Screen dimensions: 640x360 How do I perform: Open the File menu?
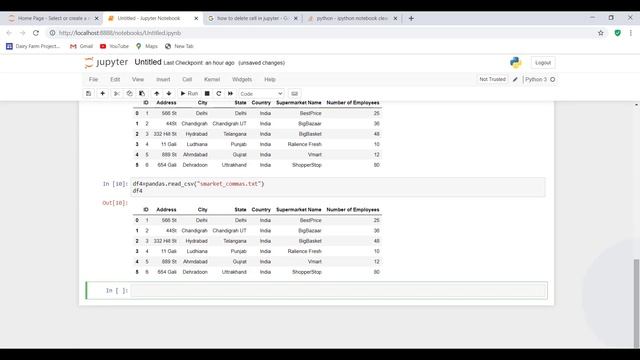coord(93,79)
